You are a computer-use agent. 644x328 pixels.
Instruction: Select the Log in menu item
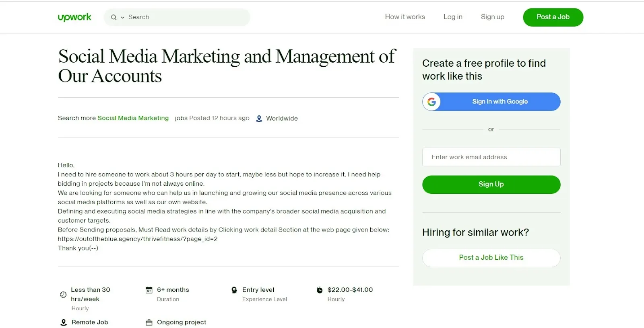452,17
